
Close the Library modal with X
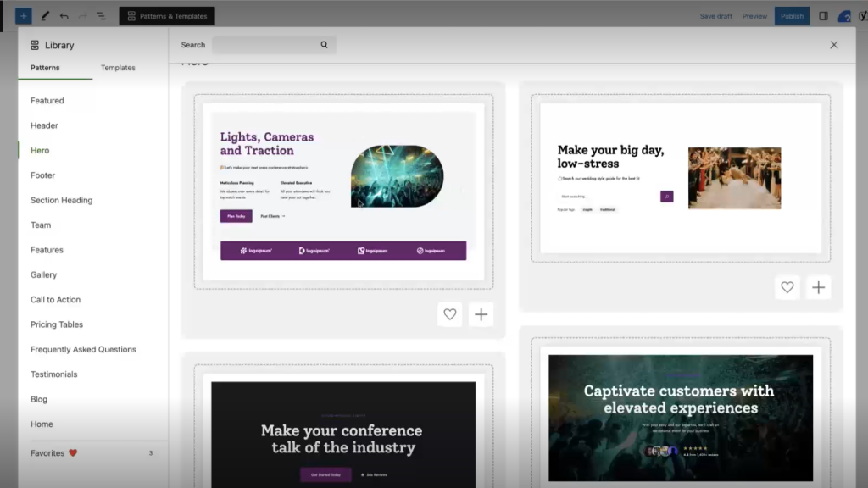[x=834, y=45]
